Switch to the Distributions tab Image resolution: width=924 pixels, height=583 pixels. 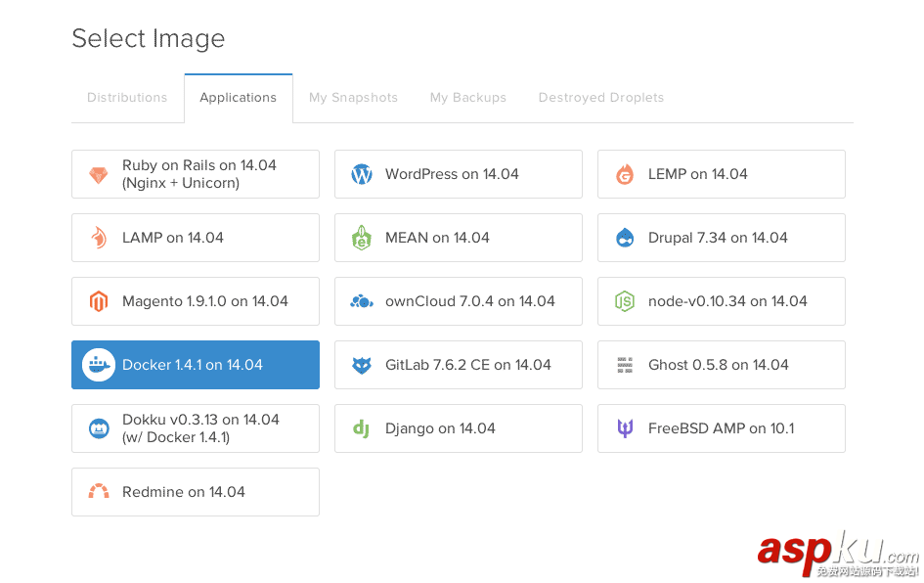pyautogui.click(x=127, y=98)
